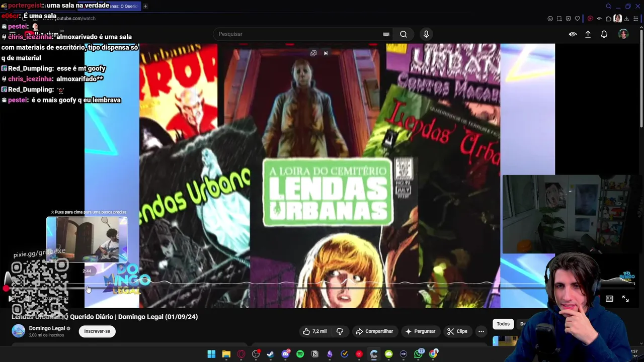This screenshot has height=362, width=644.
Task: Open the YouTube account avatar menu
Action: (x=623, y=34)
